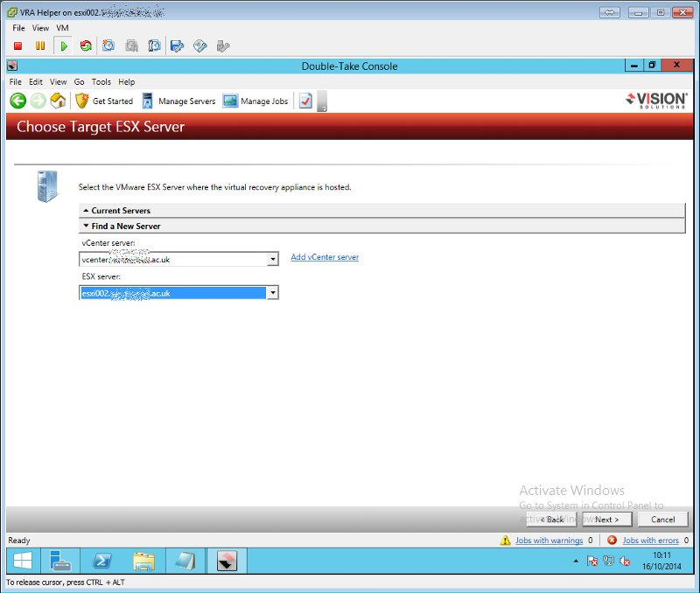Click the green Back arrow icon

[18, 101]
